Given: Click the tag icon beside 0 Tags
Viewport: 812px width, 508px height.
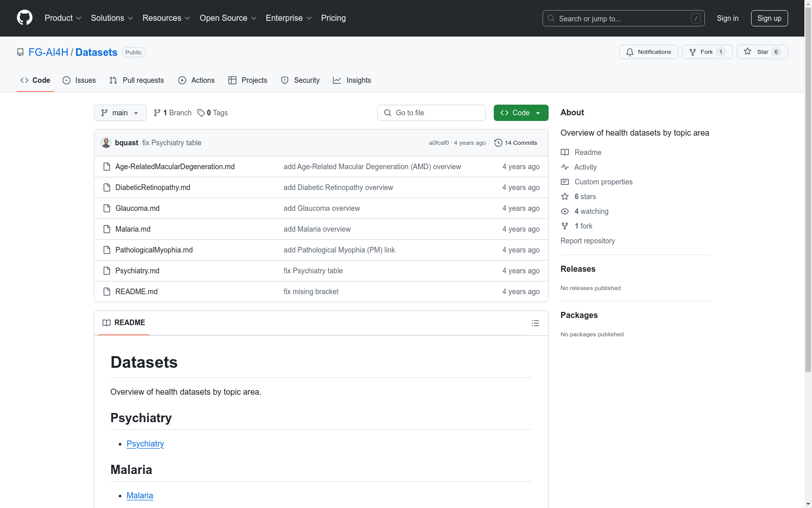Looking at the screenshot, I should [x=201, y=113].
